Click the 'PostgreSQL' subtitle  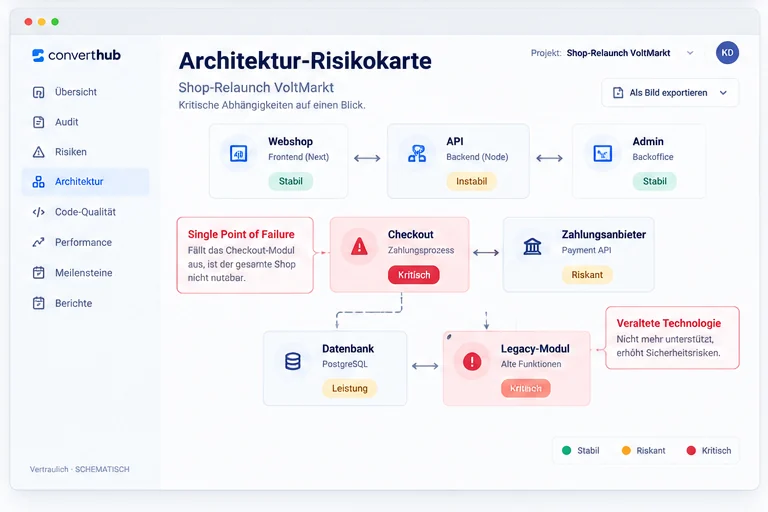(x=344, y=364)
